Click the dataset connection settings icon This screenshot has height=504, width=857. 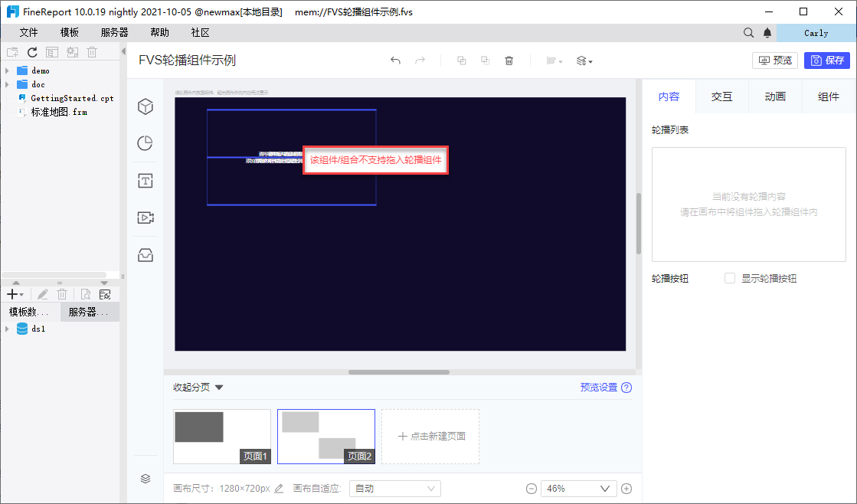point(105,295)
